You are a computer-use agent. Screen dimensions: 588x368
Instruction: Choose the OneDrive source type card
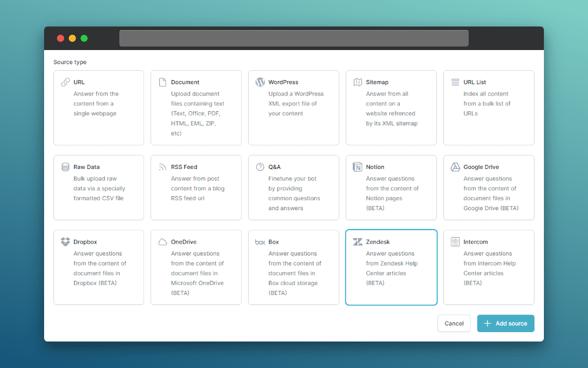pos(196,267)
